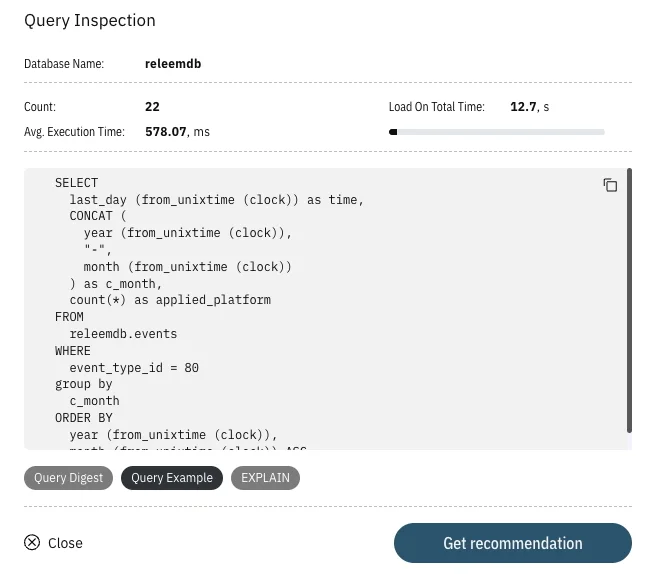This screenshot has height=574, width=652.
Task: Click the line with releemdb.events
Action: [123, 334]
